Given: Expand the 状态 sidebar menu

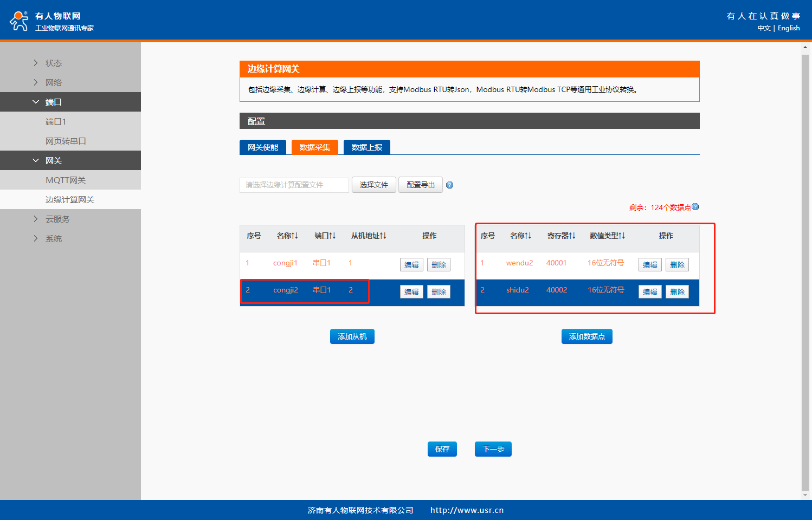Looking at the screenshot, I should (53, 63).
